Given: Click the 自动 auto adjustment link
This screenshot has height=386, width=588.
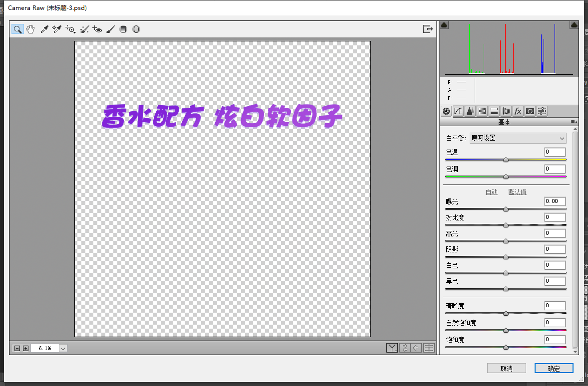Looking at the screenshot, I should pos(491,192).
